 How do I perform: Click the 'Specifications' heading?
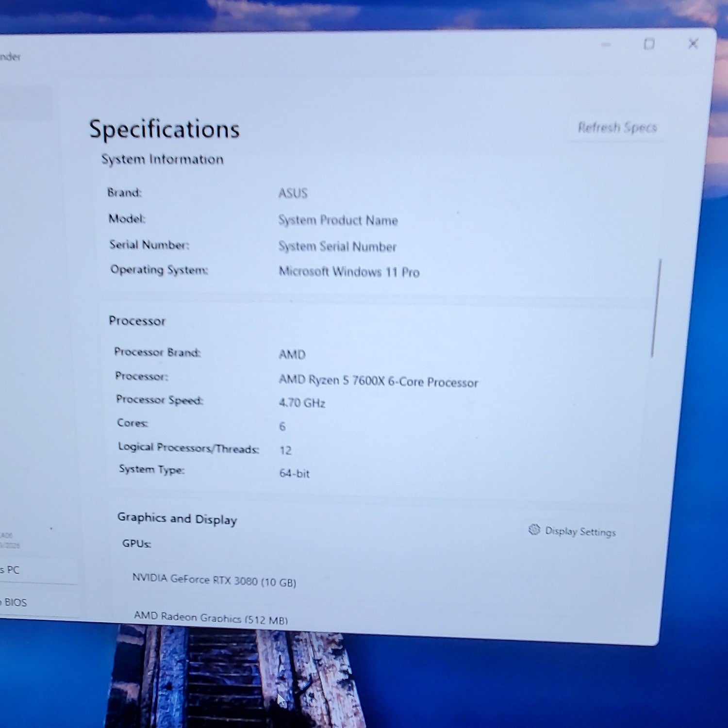[164, 130]
